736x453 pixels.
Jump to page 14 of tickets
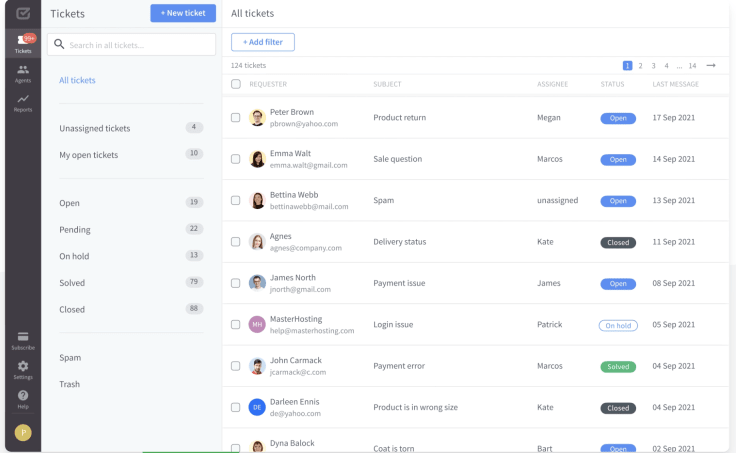point(692,66)
